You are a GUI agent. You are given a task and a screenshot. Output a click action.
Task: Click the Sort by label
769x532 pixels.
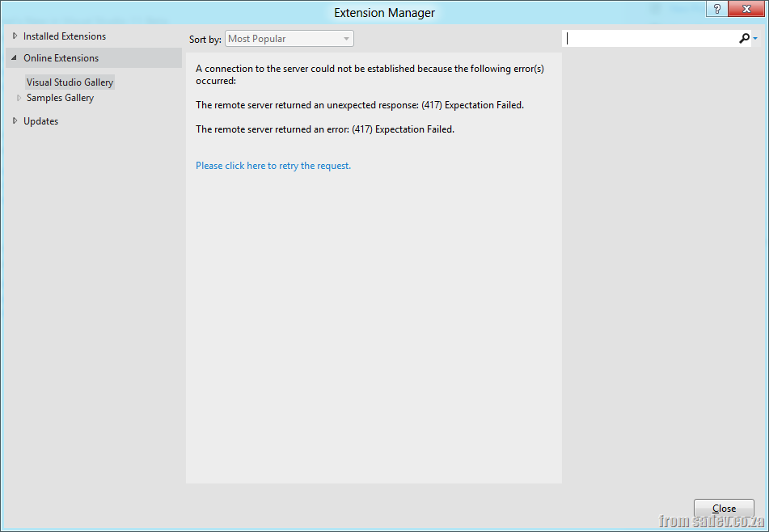(205, 40)
